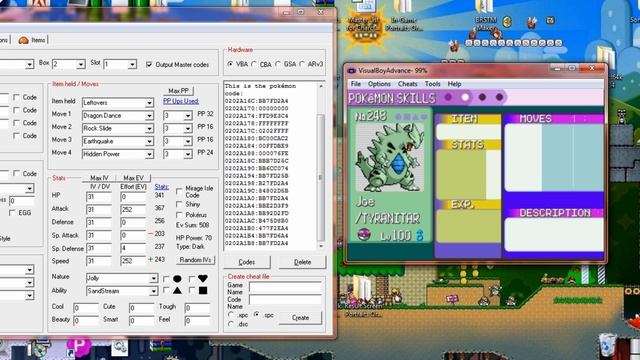Click the code output scroll down arrow
This screenshot has height=360, width=640.
(x=320, y=246)
